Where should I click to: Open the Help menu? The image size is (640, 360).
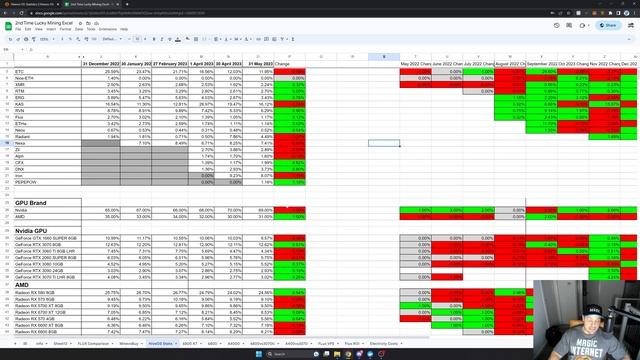(x=124, y=29)
